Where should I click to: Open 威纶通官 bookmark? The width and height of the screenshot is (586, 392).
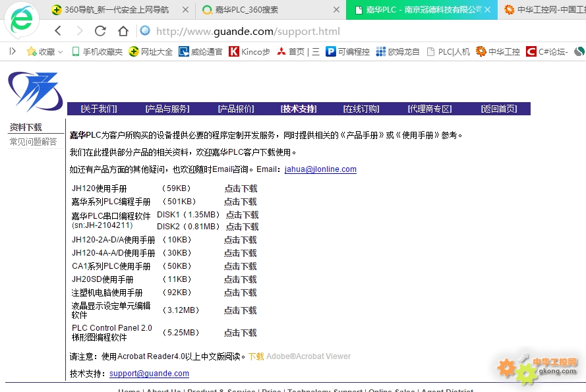pos(200,51)
